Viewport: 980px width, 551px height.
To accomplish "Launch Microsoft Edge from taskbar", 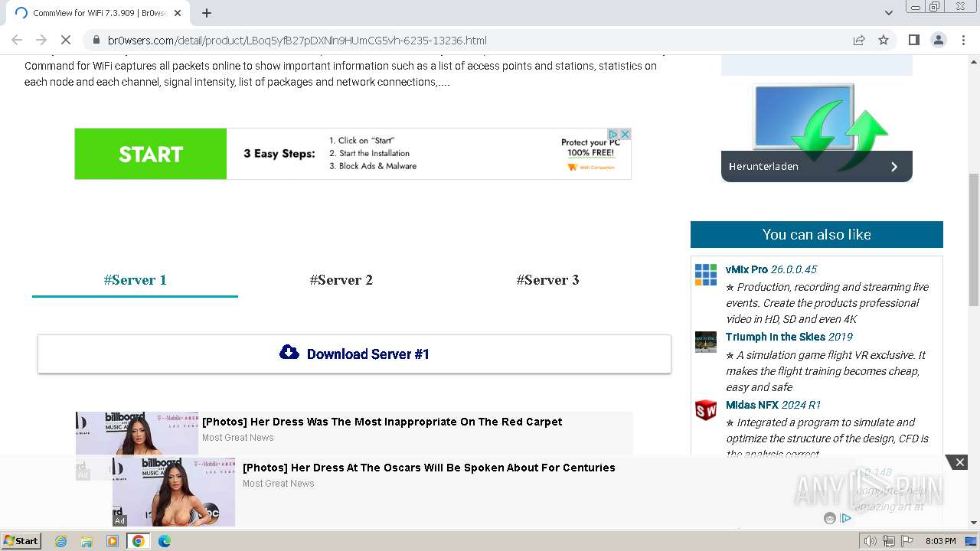I will point(165,541).
